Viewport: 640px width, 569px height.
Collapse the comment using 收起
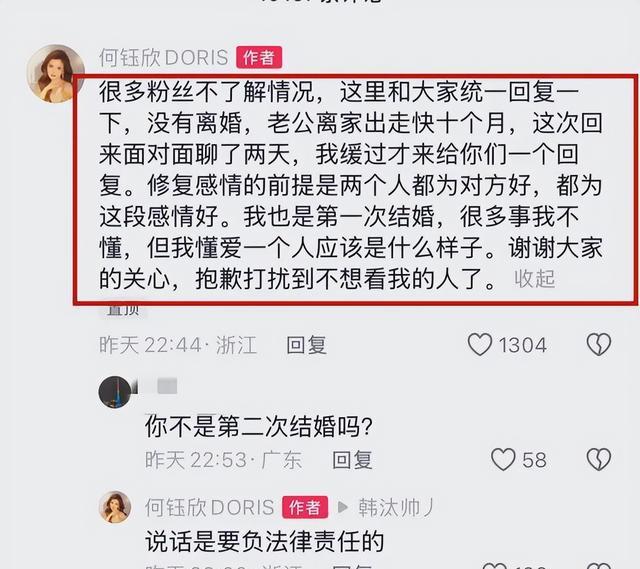pos(534,279)
